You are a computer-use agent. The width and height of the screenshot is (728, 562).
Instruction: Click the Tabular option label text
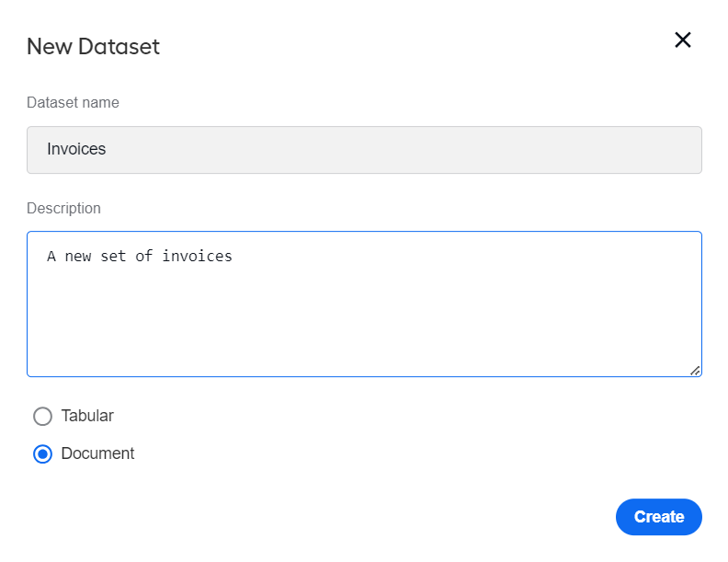click(x=87, y=416)
